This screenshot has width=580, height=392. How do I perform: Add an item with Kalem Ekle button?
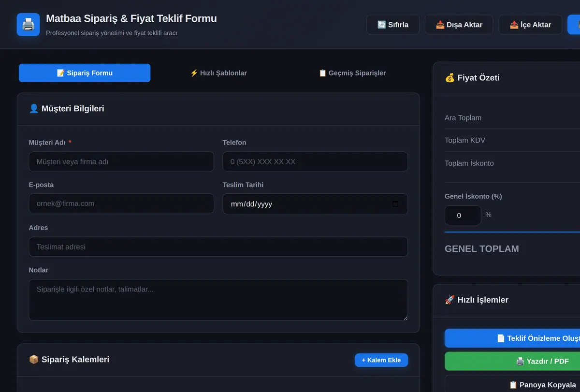(381, 360)
